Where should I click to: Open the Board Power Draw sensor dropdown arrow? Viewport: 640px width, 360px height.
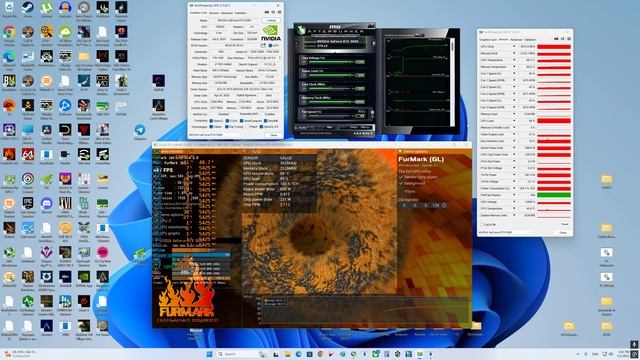(x=514, y=148)
